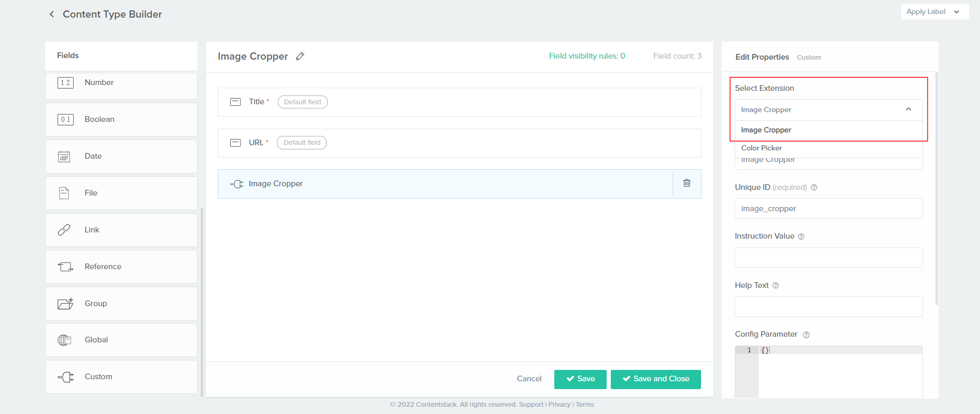
Task: Delete Image Cropper field using trash icon
Action: click(x=687, y=183)
